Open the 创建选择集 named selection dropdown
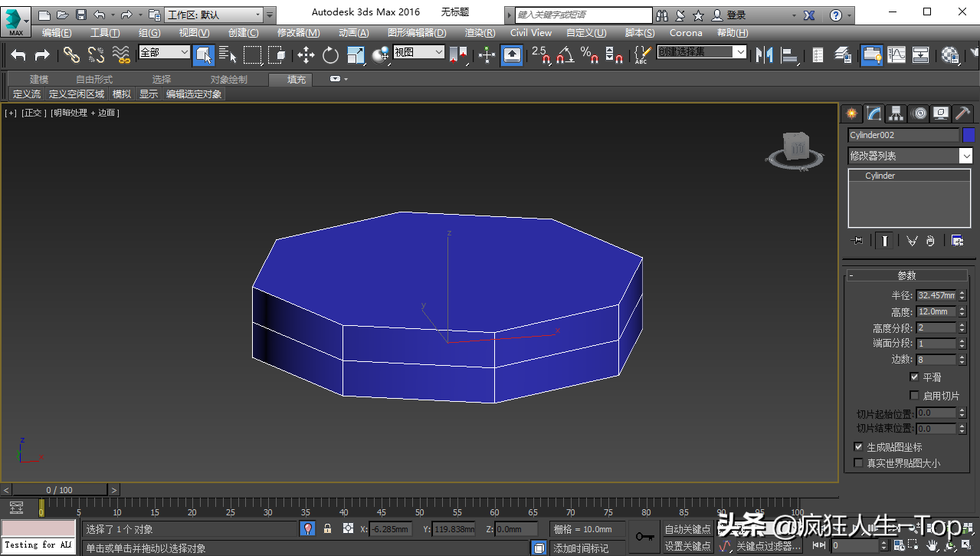This screenshot has width=980, height=556. [702, 52]
